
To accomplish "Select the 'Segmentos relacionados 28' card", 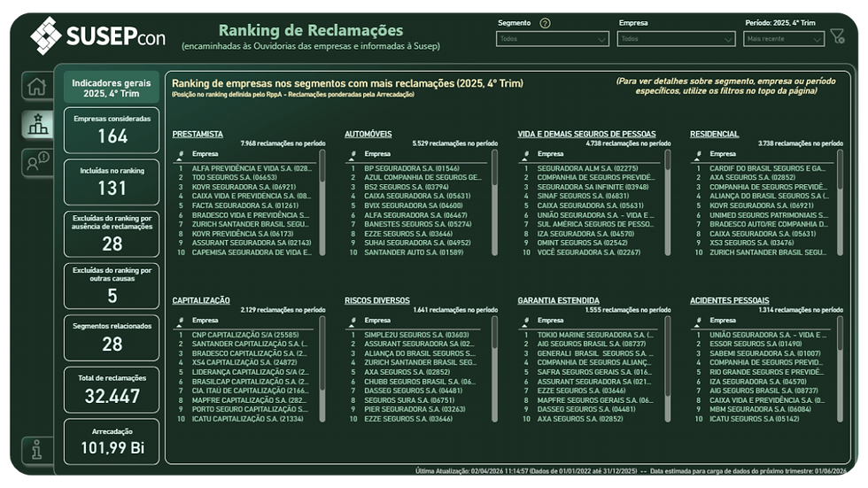I will 112,337.
